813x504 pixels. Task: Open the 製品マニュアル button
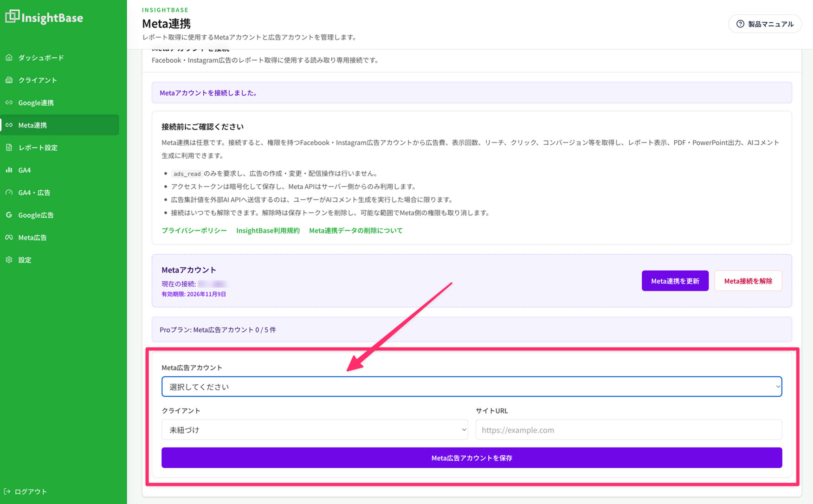765,24
